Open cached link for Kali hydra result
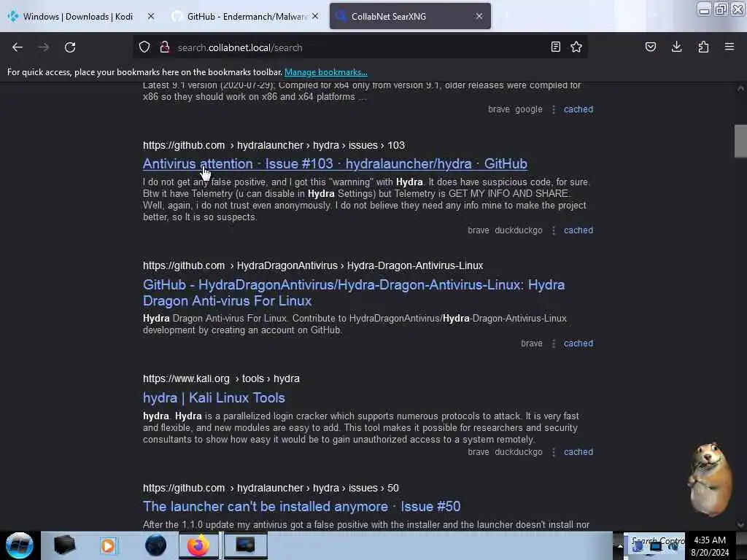The image size is (747, 560). [x=578, y=452]
